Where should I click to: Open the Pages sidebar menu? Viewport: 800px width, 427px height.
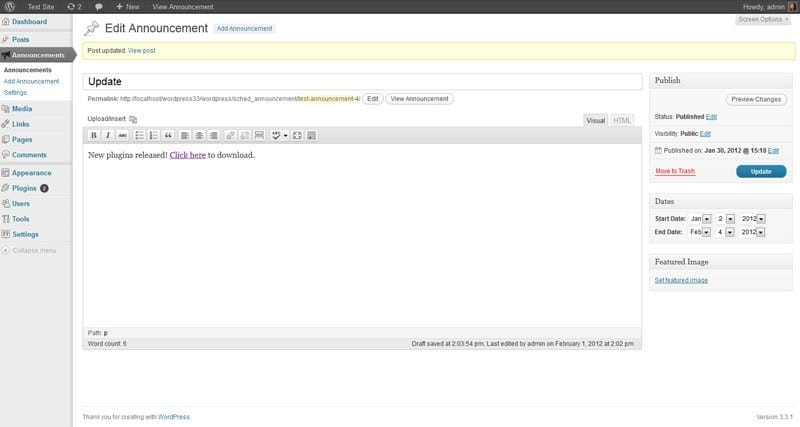coord(22,139)
